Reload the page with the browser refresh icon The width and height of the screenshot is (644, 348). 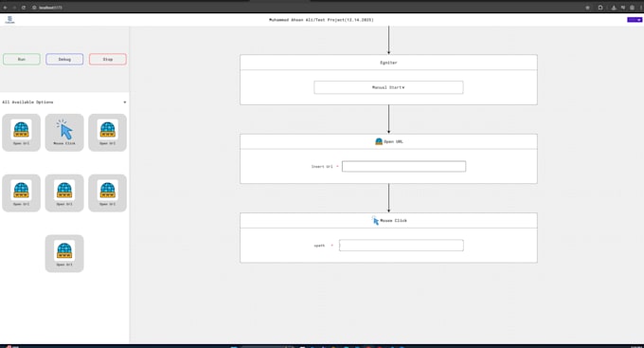click(24, 8)
